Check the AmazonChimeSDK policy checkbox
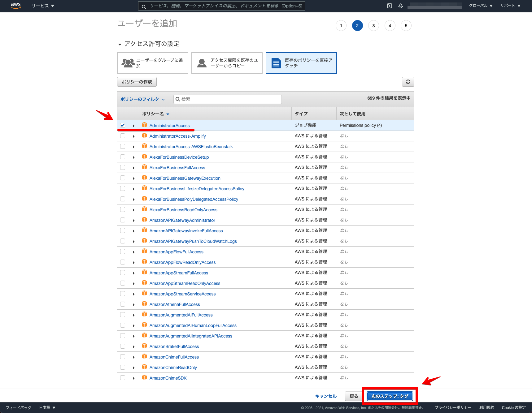This screenshot has height=413, width=532. pos(123,378)
